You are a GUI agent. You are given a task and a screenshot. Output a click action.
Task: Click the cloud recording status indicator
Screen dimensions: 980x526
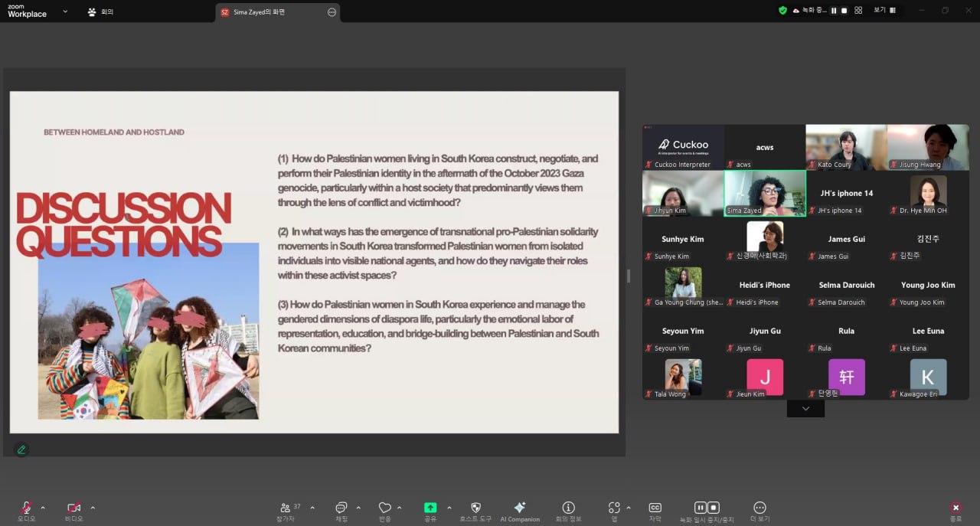point(810,11)
